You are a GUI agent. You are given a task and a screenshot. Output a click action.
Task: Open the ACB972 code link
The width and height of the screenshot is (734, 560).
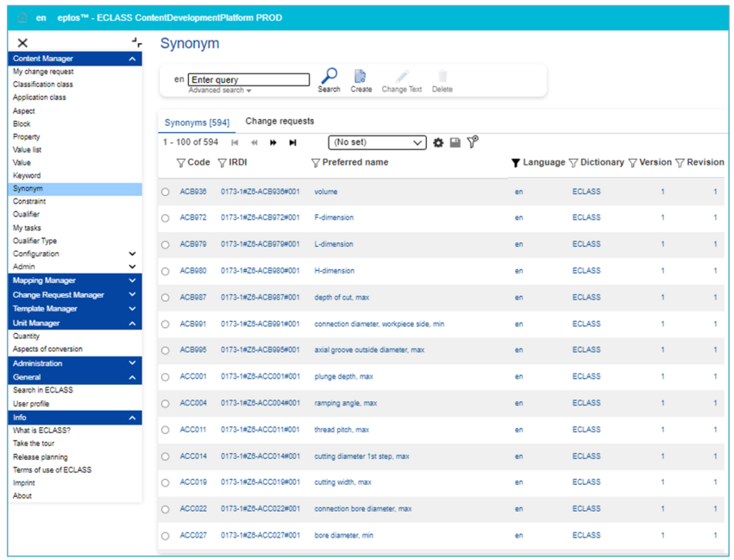tap(194, 217)
